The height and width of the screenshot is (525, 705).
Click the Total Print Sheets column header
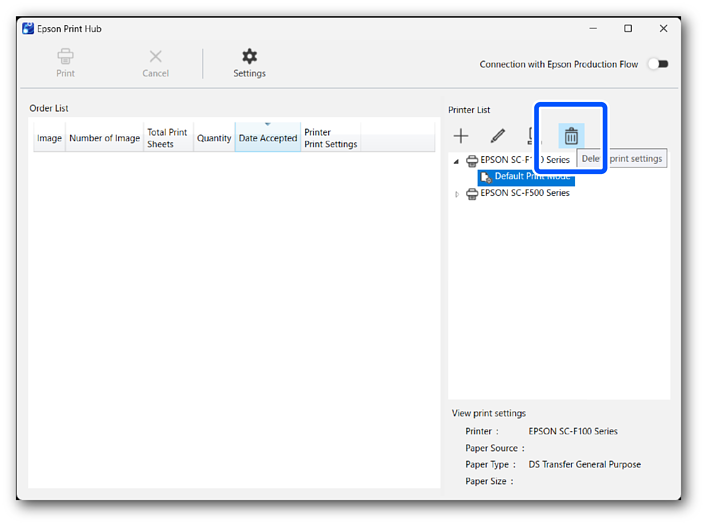point(167,138)
